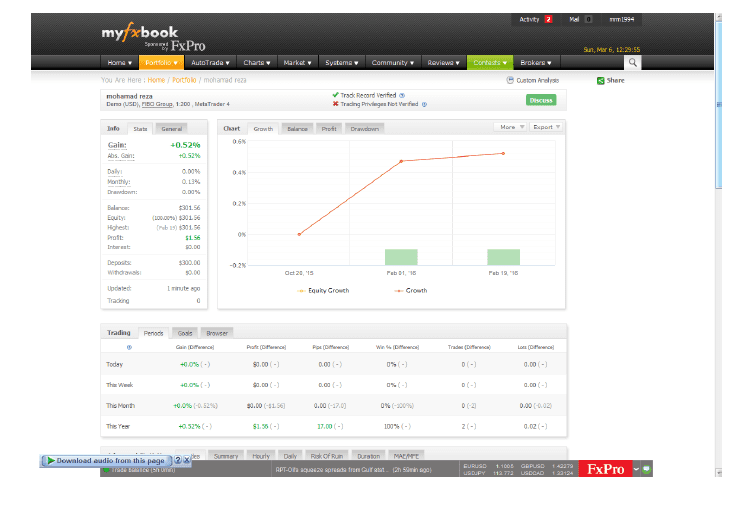Open the Community menu
742x516 pixels.
pos(393,62)
